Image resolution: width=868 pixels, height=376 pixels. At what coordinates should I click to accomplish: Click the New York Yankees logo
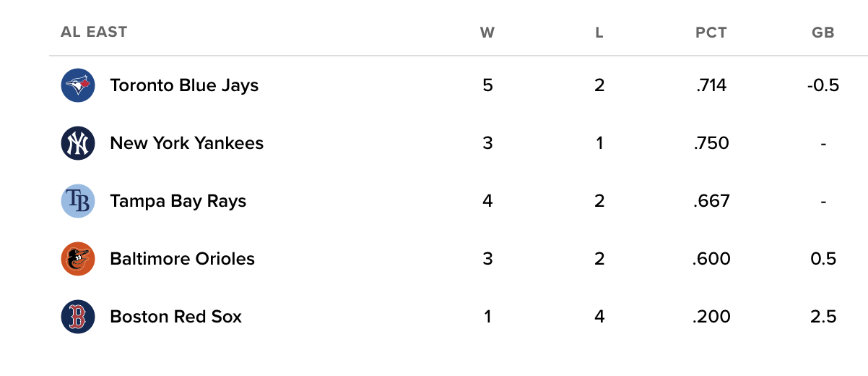click(78, 143)
